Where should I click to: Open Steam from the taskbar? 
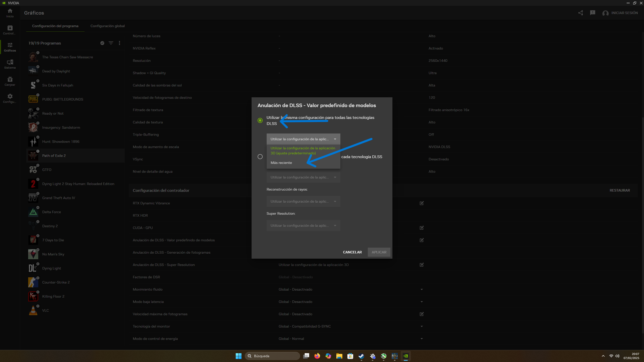click(361, 356)
